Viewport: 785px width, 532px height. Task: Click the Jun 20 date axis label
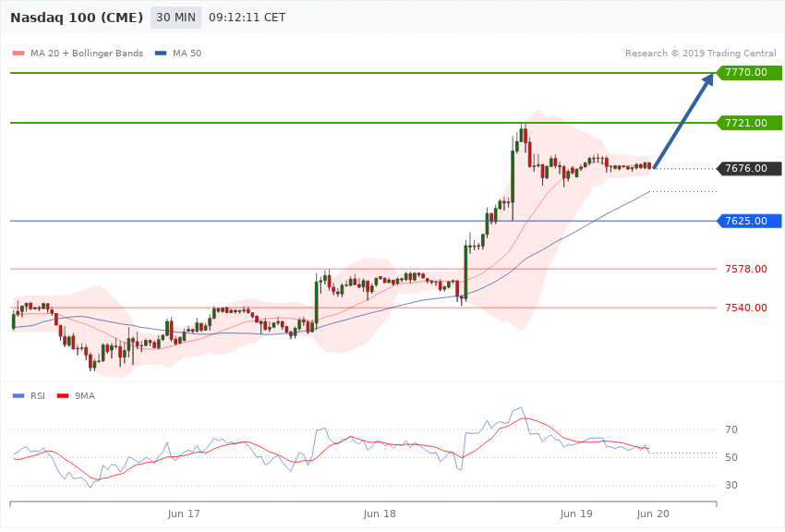[x=652, y=514]
